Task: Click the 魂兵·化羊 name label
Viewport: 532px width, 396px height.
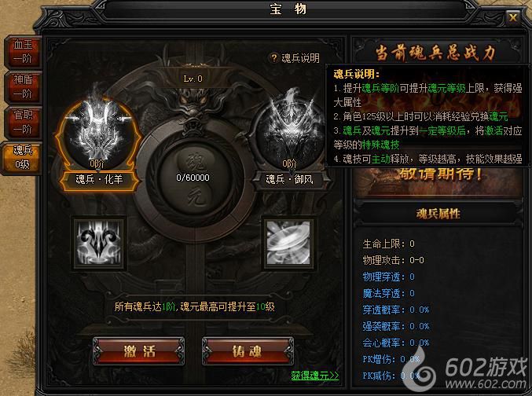Action: pyautogui.click(x=99, y=179)
